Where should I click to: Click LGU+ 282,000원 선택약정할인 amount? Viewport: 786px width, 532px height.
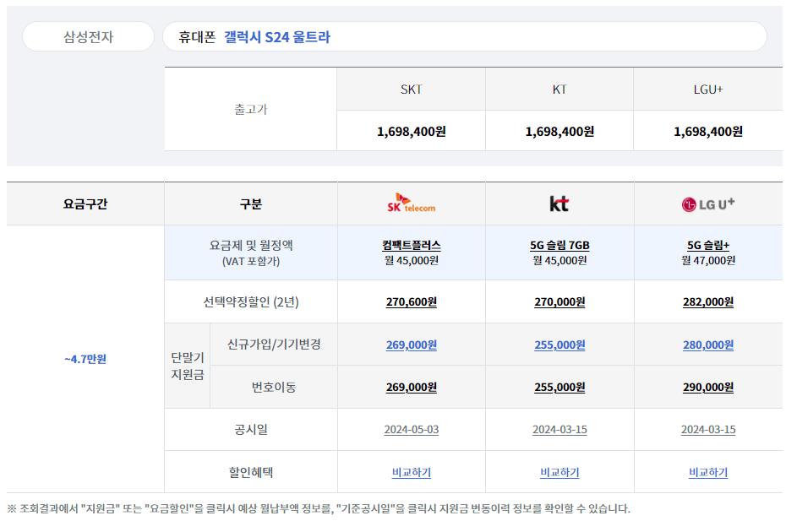pos(707,302)
